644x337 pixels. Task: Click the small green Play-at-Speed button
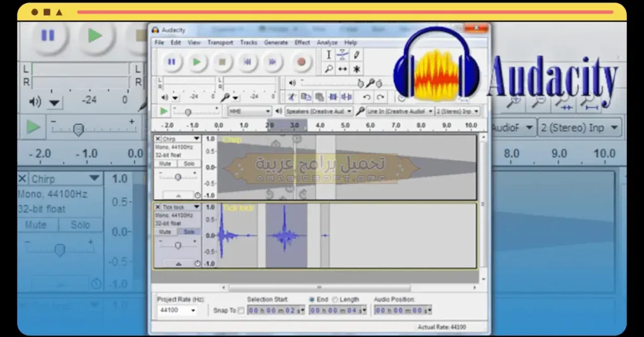pyautogui.click(x=164, y=111)
